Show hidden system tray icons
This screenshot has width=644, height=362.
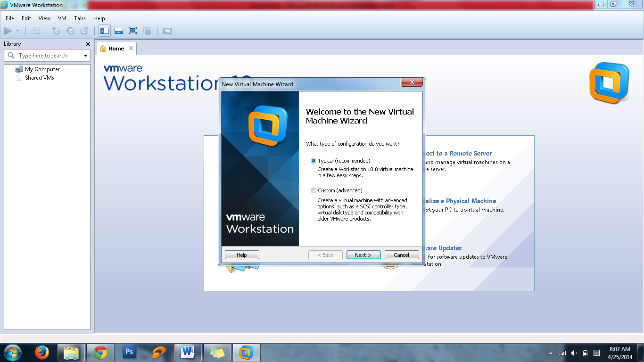pyautogui.click(x=551, y=353)
